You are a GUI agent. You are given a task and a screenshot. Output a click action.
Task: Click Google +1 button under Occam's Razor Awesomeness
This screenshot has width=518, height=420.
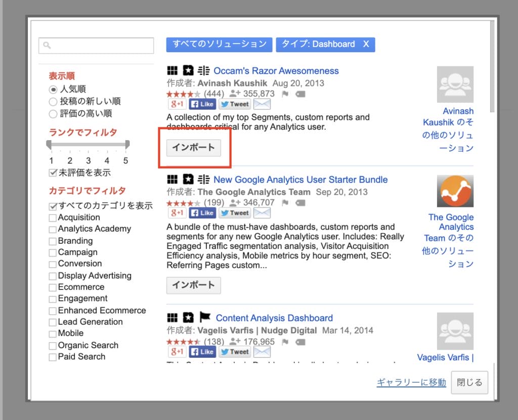coord(178,104)
